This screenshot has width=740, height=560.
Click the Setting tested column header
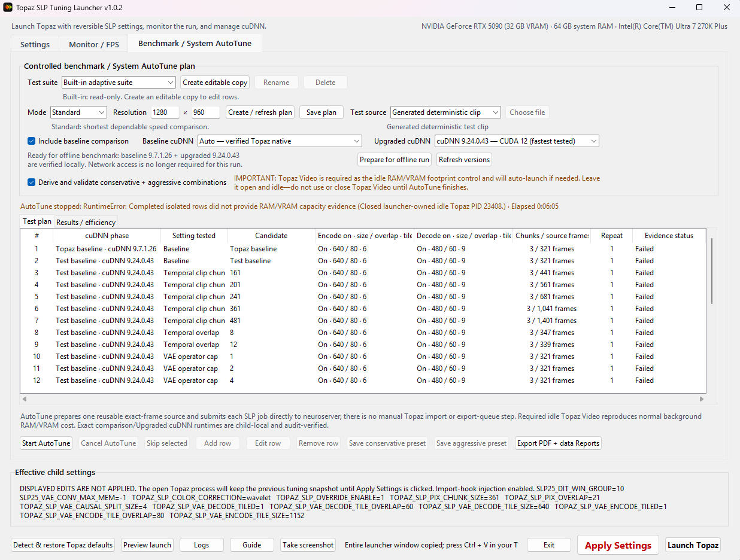click(194, 236)
